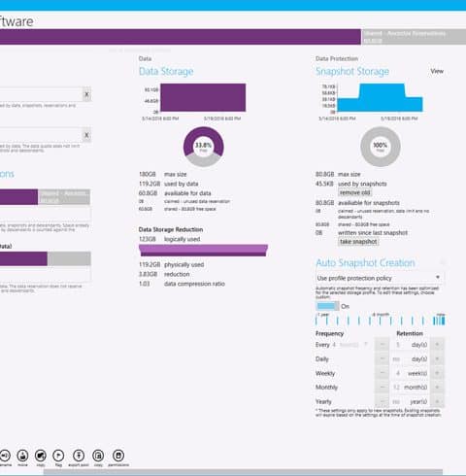Click the '180GB max size' line
Screen dimensions: 466x476
(x=162, y=174)
